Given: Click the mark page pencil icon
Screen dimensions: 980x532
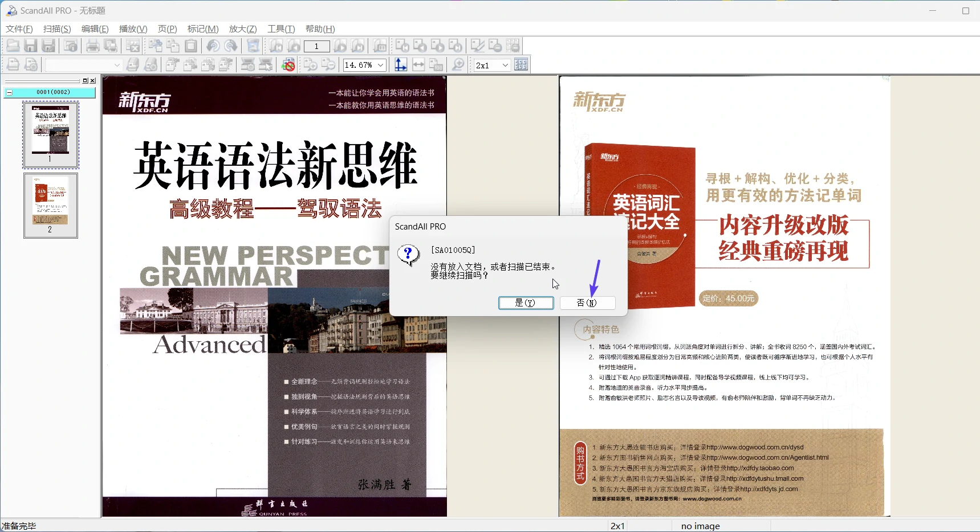Looking at the screenshot, I should (478, 46).
